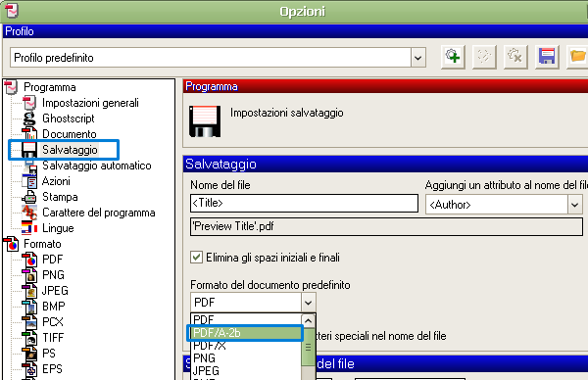The height and width of the screenshot is (380, 588).
Task: Click the format list scroll up arrow
Action: (x=309, y=321)
